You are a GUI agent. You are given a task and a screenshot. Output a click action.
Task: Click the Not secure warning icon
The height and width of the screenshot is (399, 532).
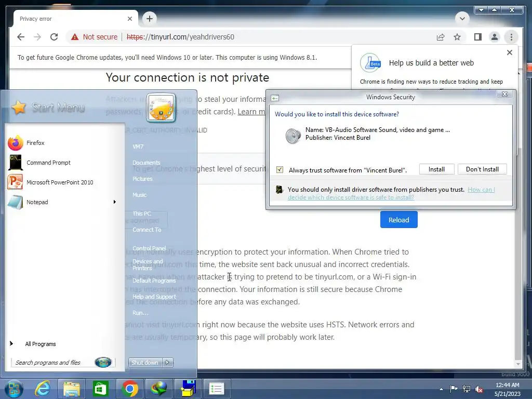tap(75, 37)
